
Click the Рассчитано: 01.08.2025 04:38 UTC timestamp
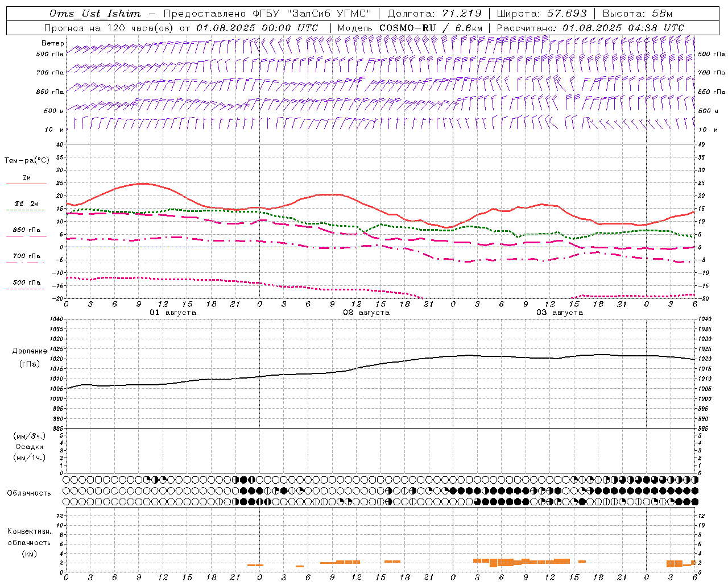590,28
